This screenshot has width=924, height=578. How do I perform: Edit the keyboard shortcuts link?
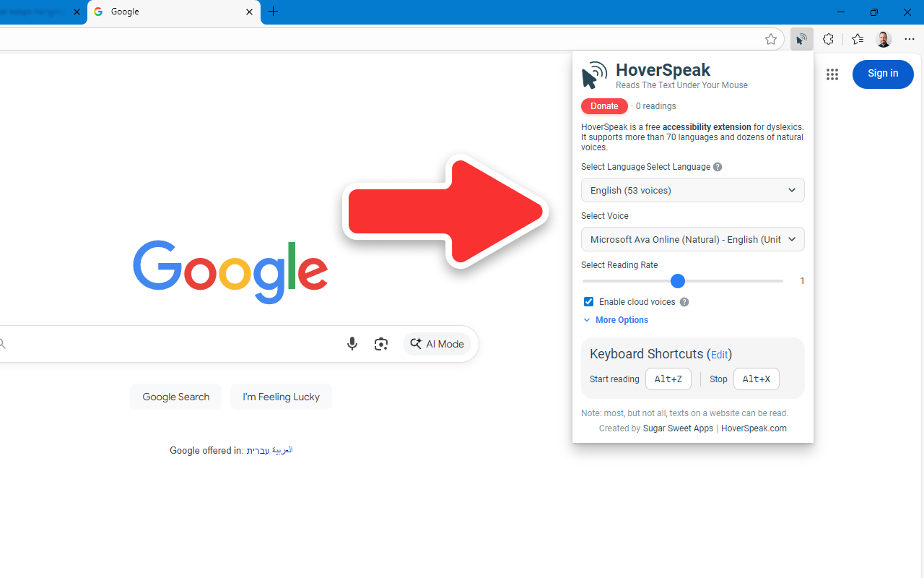[x=719, y=355]
